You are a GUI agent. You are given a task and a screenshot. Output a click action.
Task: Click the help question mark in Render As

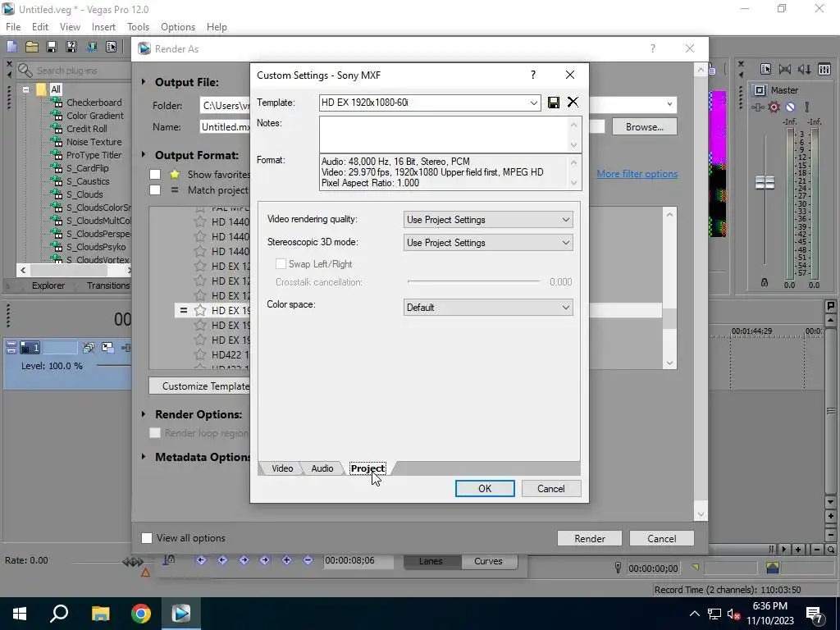click(x=652, y=48)
